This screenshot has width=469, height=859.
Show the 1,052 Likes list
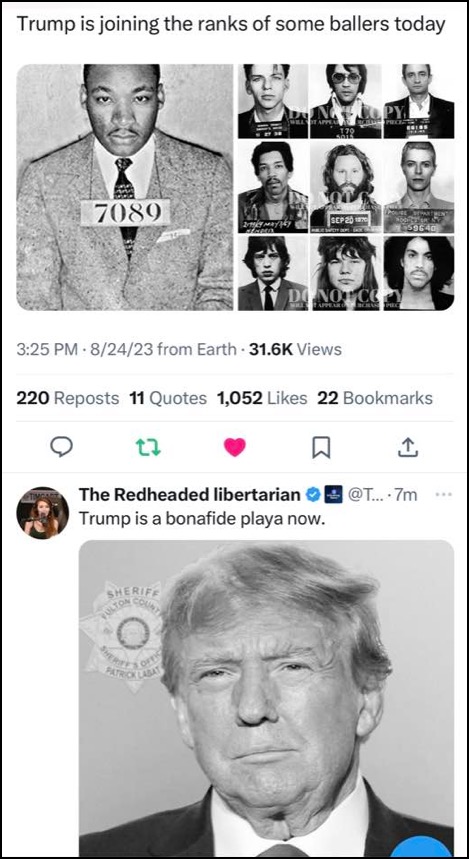(x=262, y=398)
